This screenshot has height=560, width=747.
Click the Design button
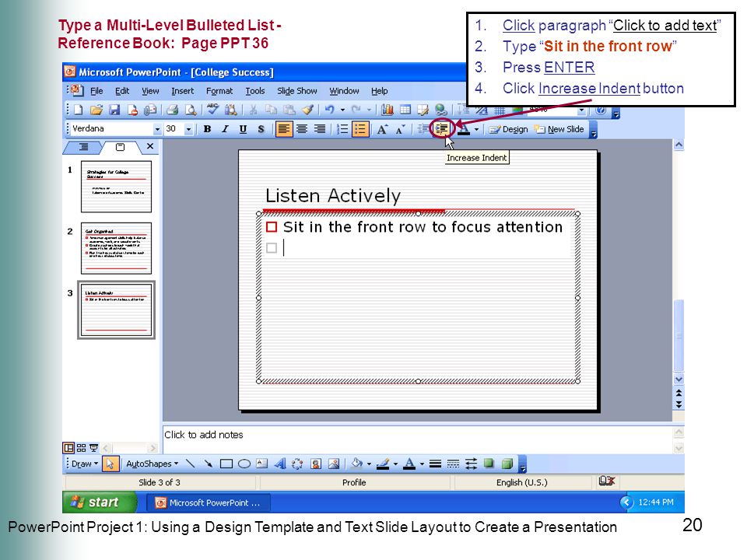[509, 129]
